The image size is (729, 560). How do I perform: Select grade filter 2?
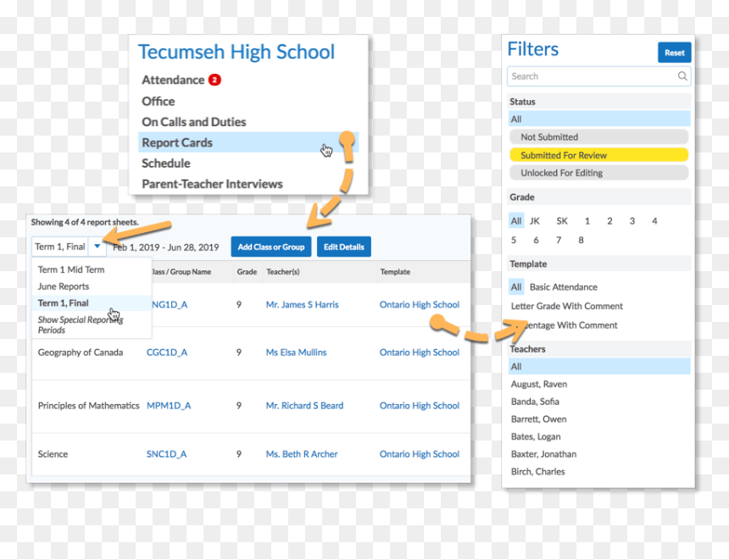tap(609, 221)
